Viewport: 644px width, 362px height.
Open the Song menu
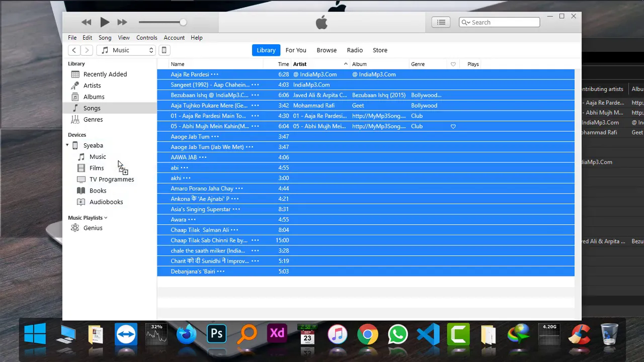[105, 38]
